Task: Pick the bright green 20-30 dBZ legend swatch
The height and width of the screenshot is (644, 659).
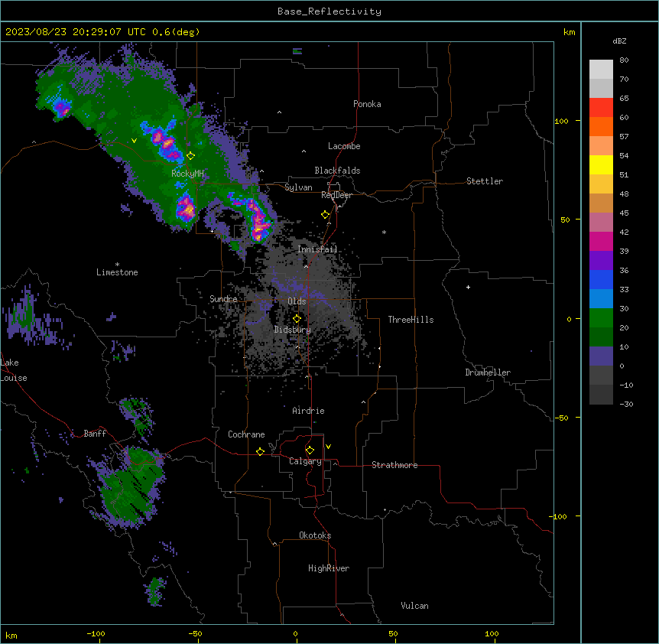Action: 601,318
